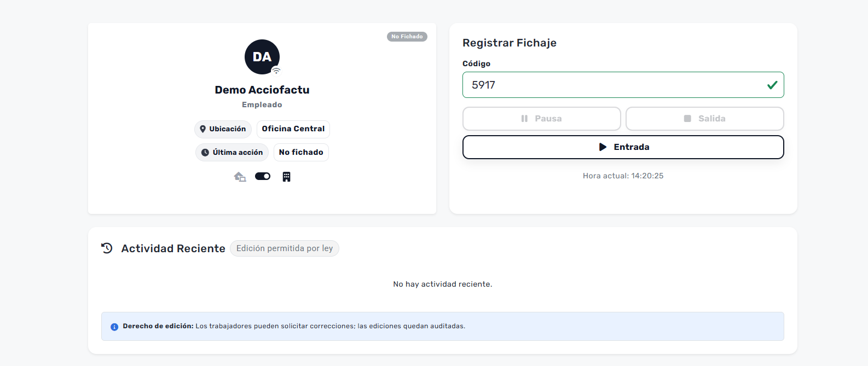Click the location pin icon
Screen dimensions: 868x366
[203, 129]
